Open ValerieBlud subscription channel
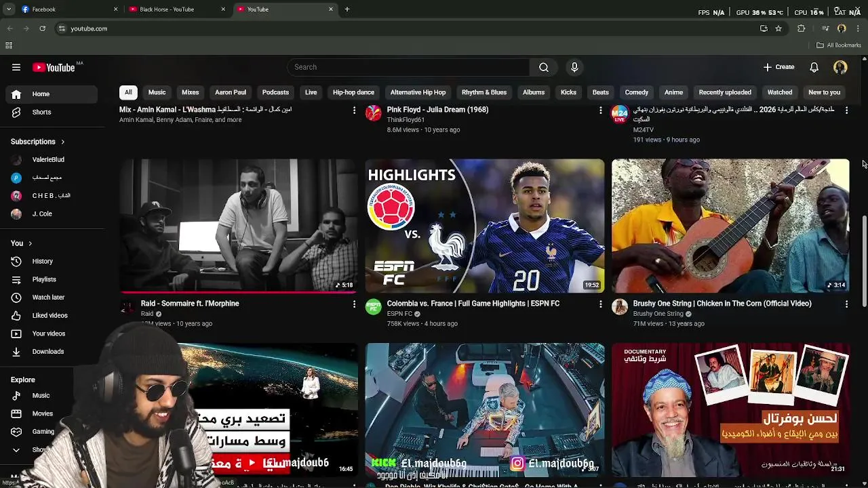Screen dimensions: 868x488 pos(53,160)
